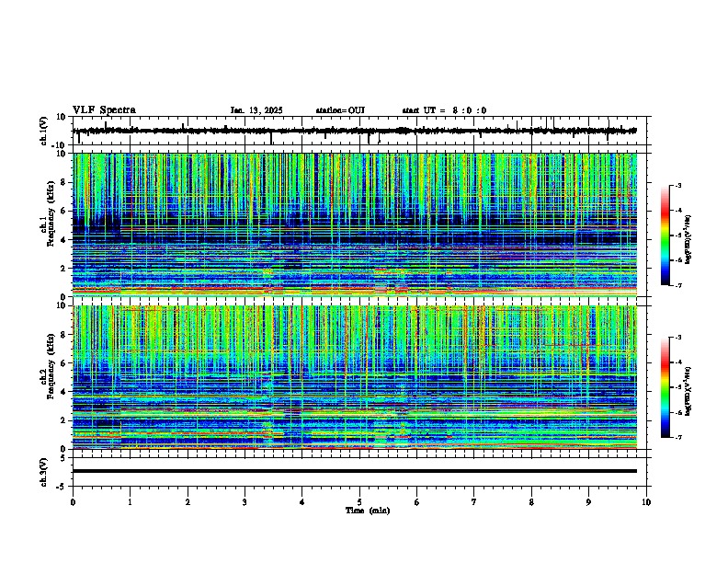Click time axis tick label '4'

[302, 502]
